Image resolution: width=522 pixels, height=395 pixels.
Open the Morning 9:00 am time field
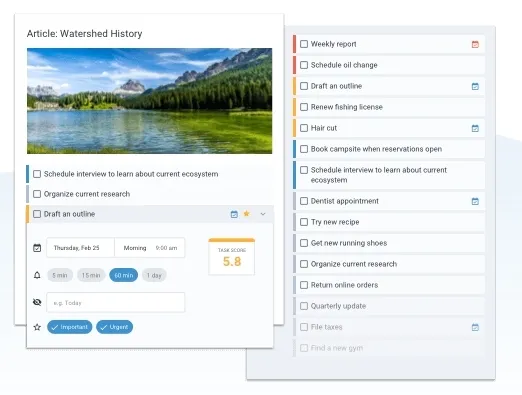pyautogui.click(x=150, y=248)
